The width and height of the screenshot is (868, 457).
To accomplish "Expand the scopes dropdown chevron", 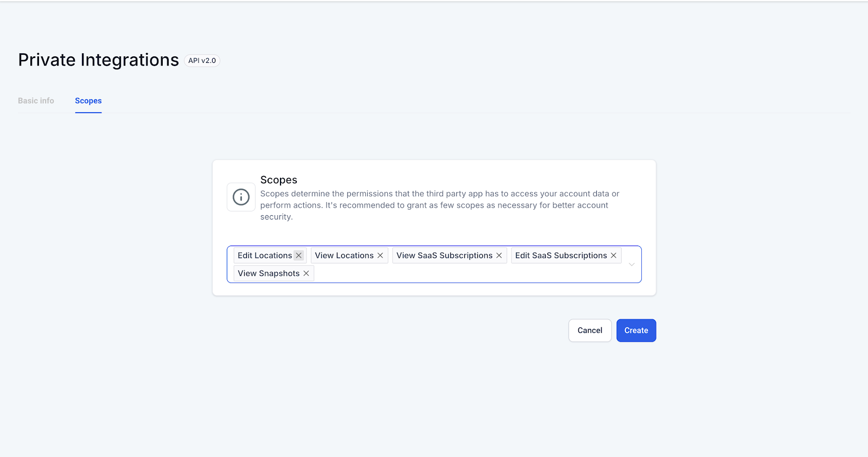I will 631,265.
